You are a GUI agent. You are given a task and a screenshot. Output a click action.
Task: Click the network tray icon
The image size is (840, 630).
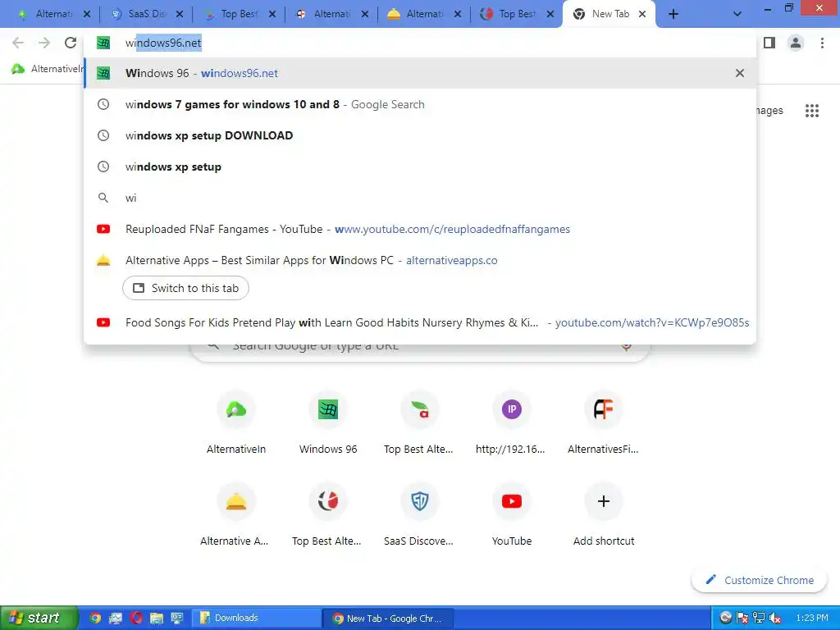click(x=758, y=619)
